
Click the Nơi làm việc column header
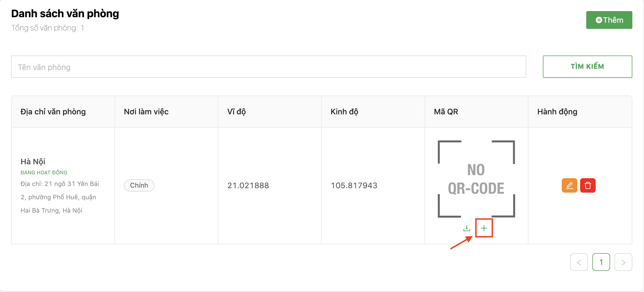(146, 112)
